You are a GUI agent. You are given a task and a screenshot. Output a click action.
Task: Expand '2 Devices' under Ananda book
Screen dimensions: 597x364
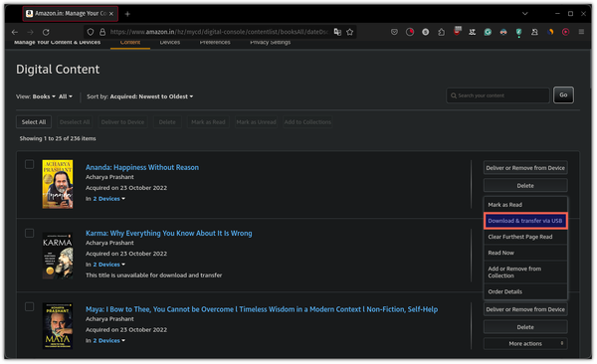[x=108, y=199]
